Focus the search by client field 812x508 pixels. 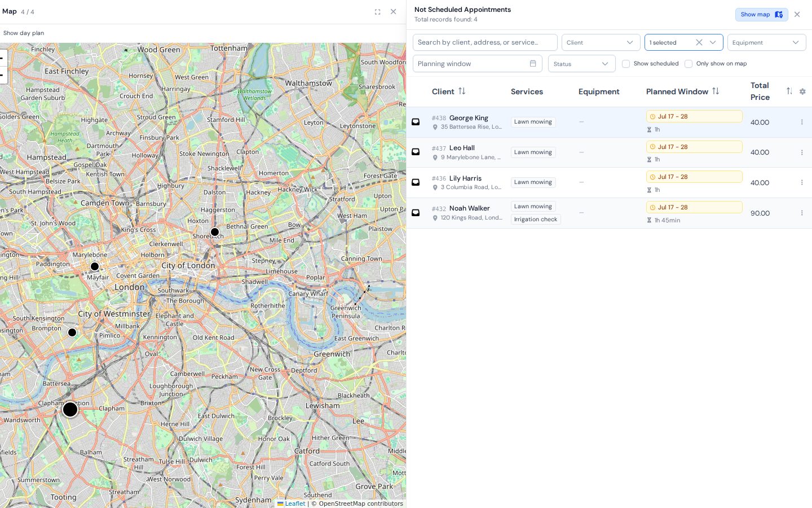[485, 42]
